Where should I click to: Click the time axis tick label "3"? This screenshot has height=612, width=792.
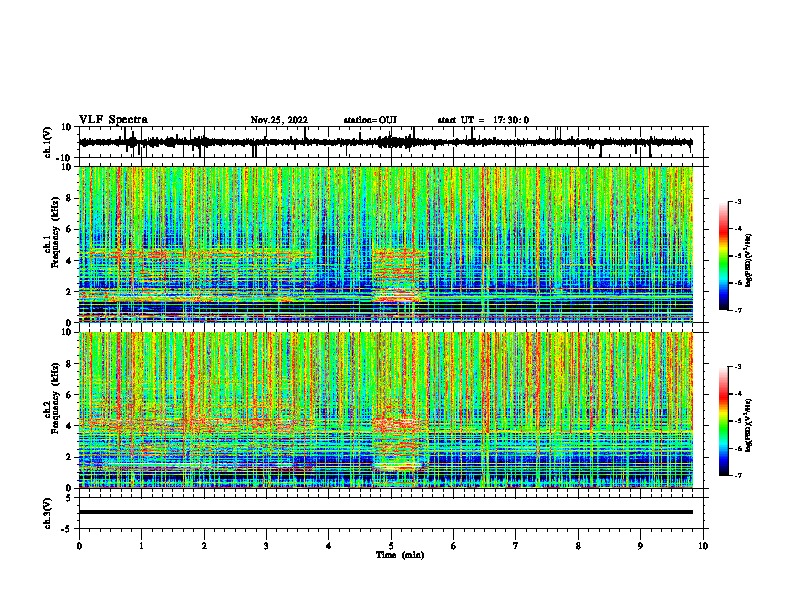(x=266, y=546)
